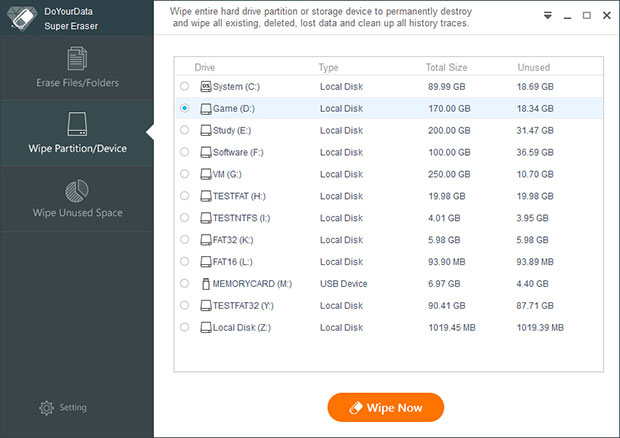The height and width of the screenshot is (438, 620).
Task: Click the MEMORYCARD (M:) USB device icon
Action: (206, 284)
